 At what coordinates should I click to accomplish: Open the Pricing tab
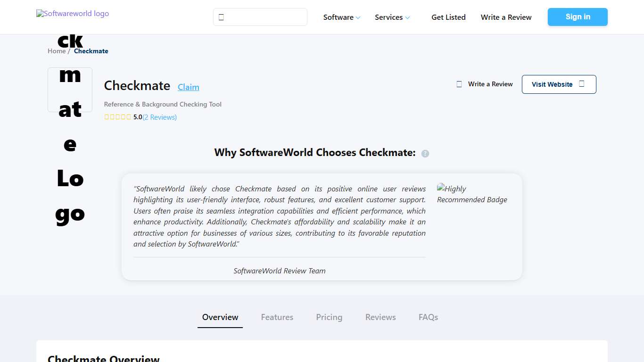point(329,317)
